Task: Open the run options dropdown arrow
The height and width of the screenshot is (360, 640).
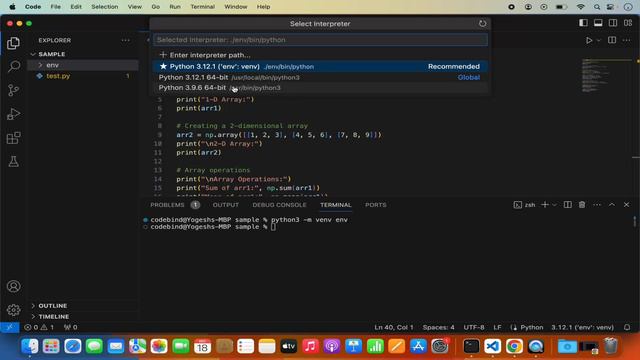Action: [x=598, y=40]
